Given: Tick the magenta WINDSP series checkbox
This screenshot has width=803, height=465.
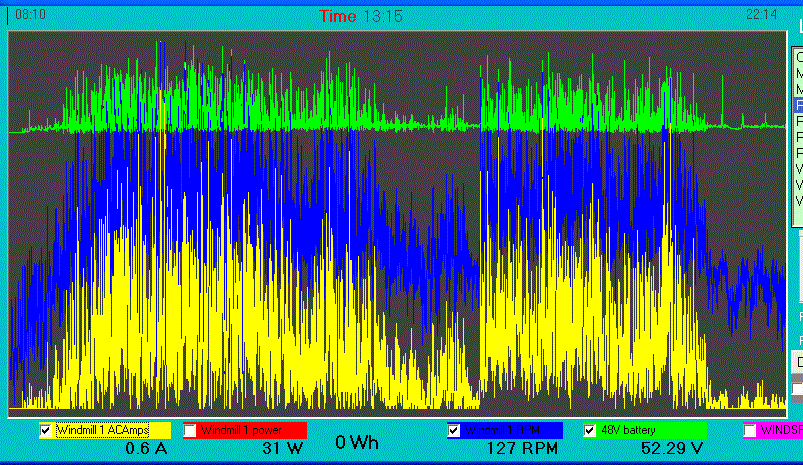Looking at the screenshot, I should click(749, 430).
